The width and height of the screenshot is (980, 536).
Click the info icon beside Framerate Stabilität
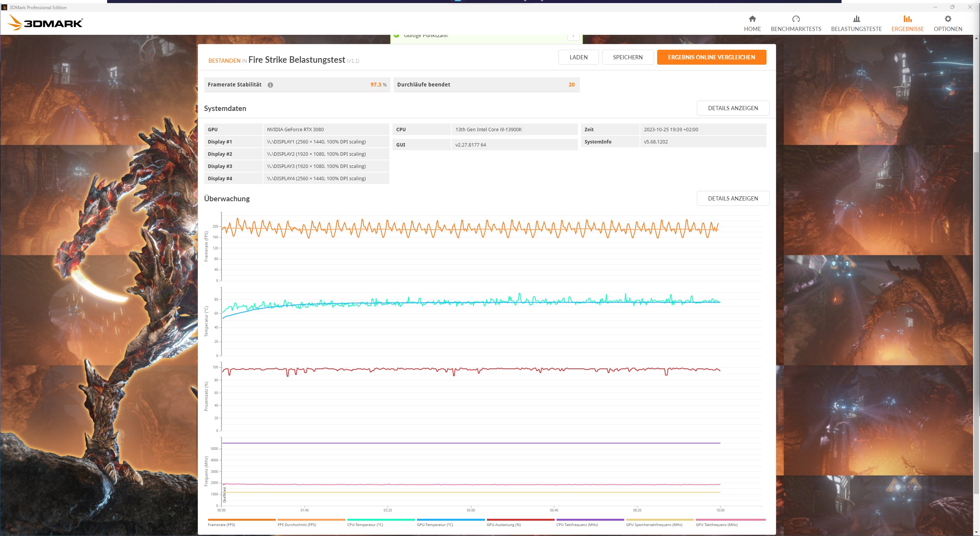pos(270,85)
